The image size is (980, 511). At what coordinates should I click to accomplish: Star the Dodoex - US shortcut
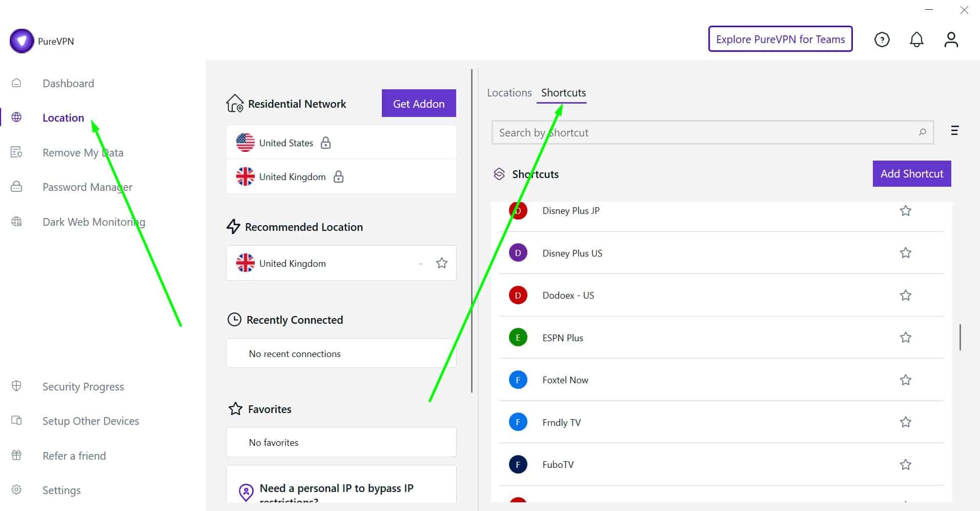[x=906, y=295]
